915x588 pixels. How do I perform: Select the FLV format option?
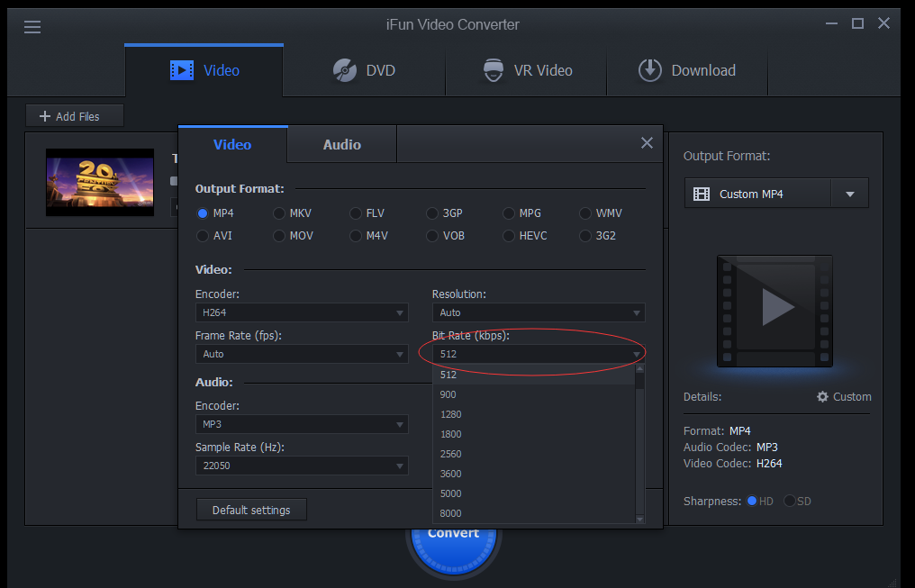point(356,213)
